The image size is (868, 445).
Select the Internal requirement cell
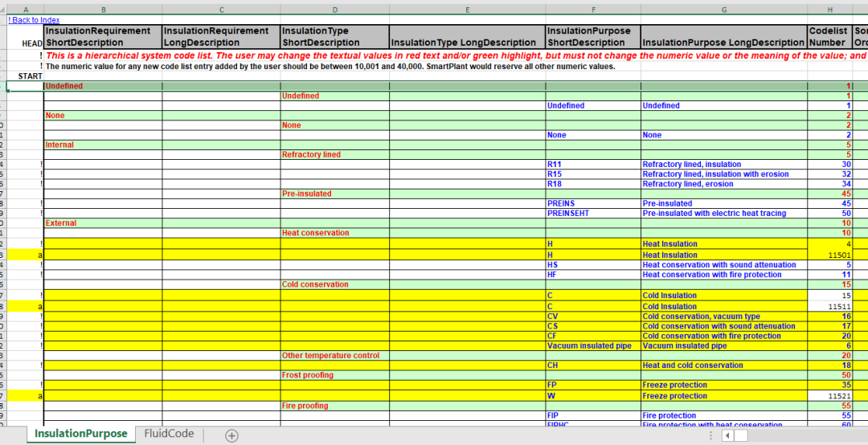pos(103,145)
